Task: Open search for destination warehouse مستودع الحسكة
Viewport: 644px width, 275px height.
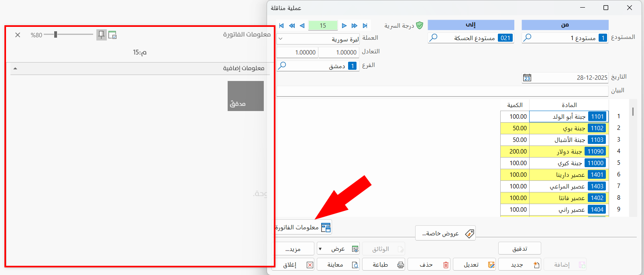Action: point(434,38)
